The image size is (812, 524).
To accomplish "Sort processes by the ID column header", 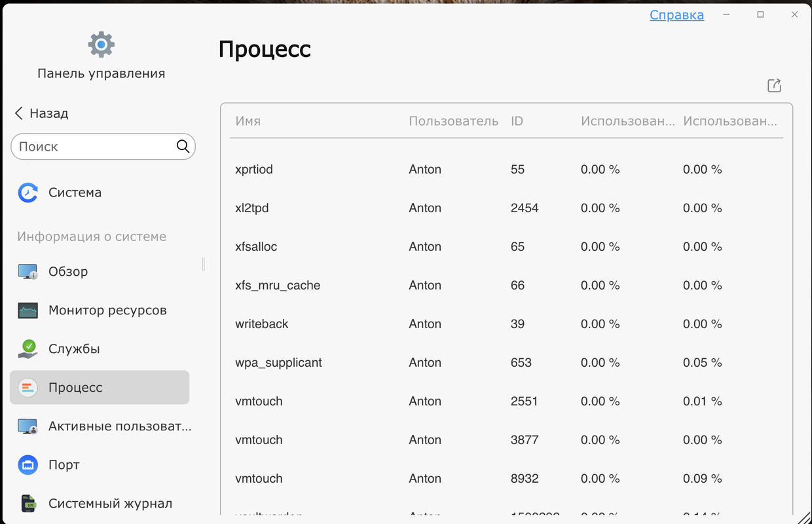I will point(517,121).
